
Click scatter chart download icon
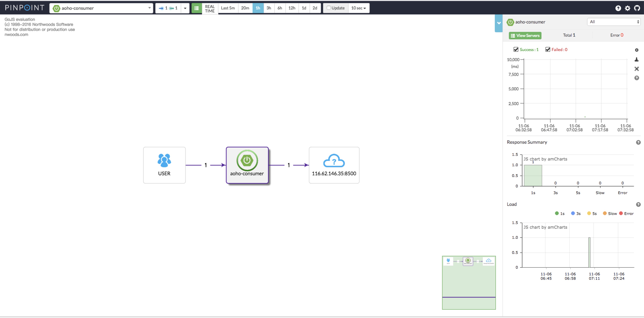(x=637, y=60)
